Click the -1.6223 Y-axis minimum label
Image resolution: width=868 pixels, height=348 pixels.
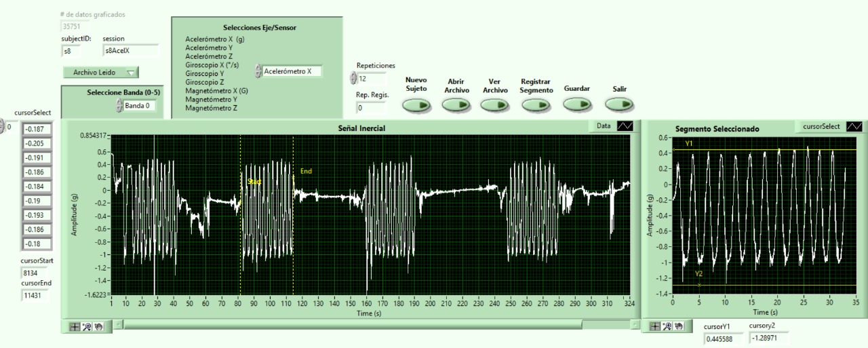(94, 294)
